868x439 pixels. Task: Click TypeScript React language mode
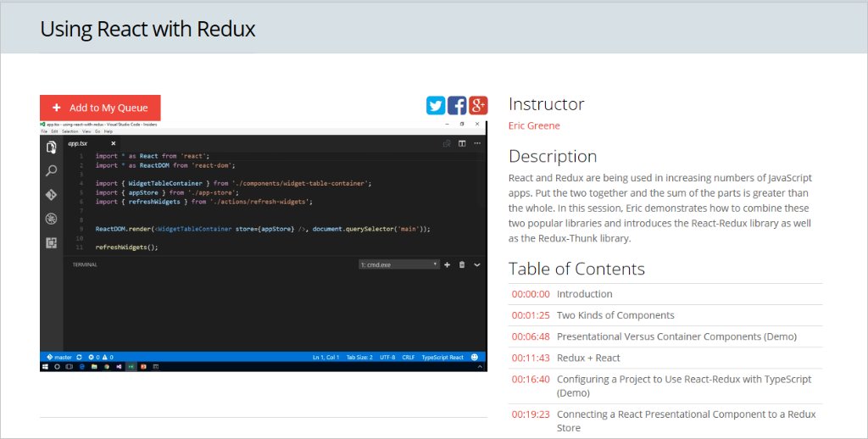point(442,357)
